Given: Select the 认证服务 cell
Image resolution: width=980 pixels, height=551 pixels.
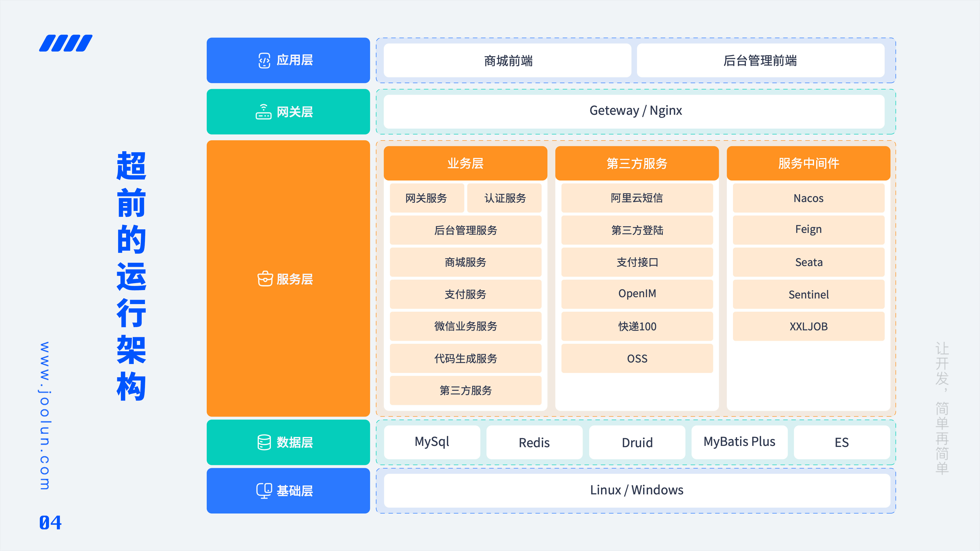Looking at the screenshot, I should 504,198.
